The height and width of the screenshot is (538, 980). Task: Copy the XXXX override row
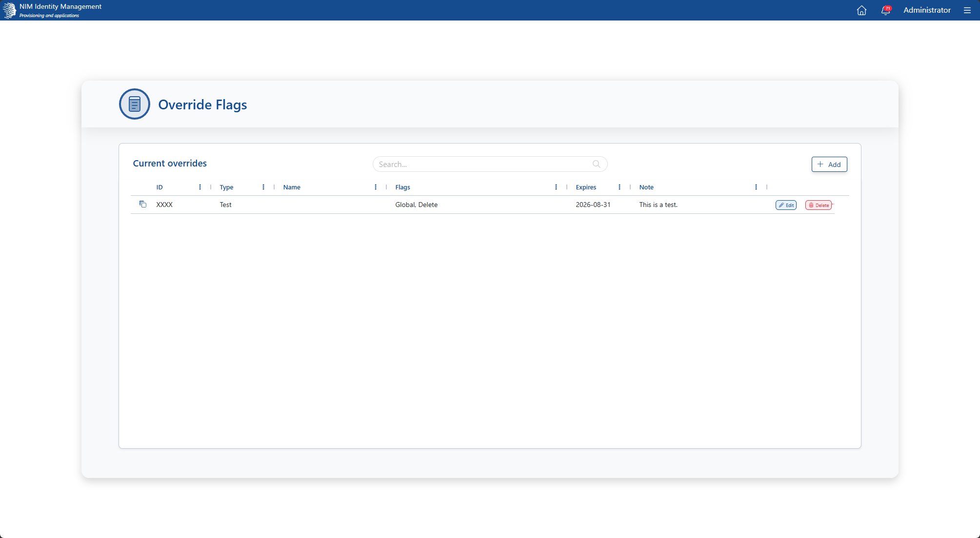pos(143,204)
